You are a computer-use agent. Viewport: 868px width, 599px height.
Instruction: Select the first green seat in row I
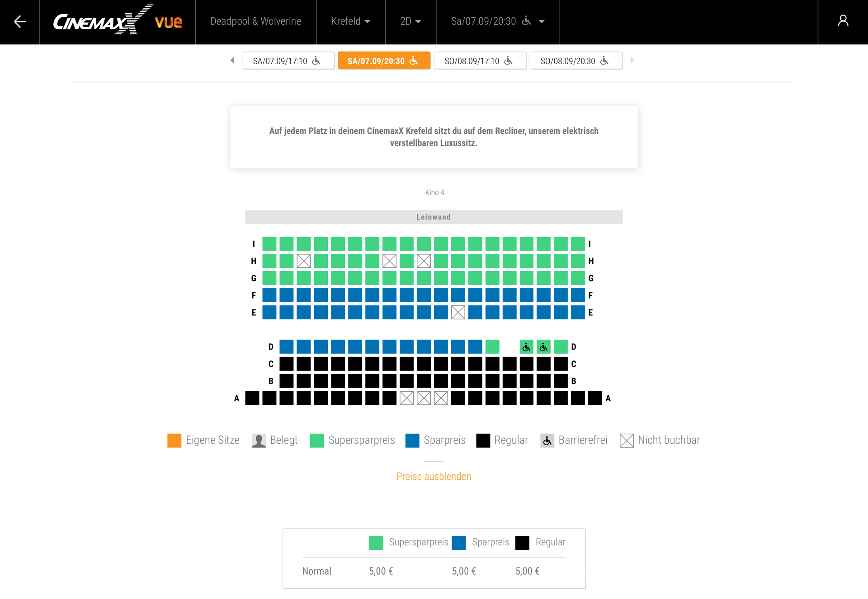[x=269, y=244]
